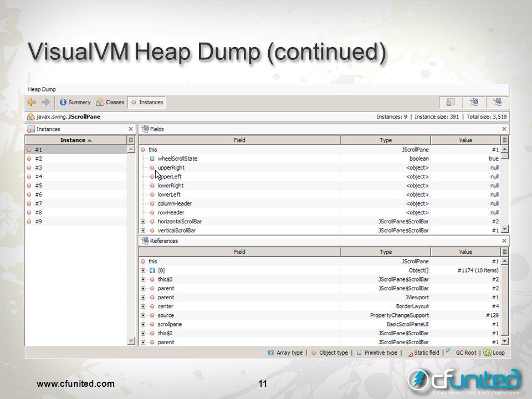Select the Instances tab

tap(147, 102)
